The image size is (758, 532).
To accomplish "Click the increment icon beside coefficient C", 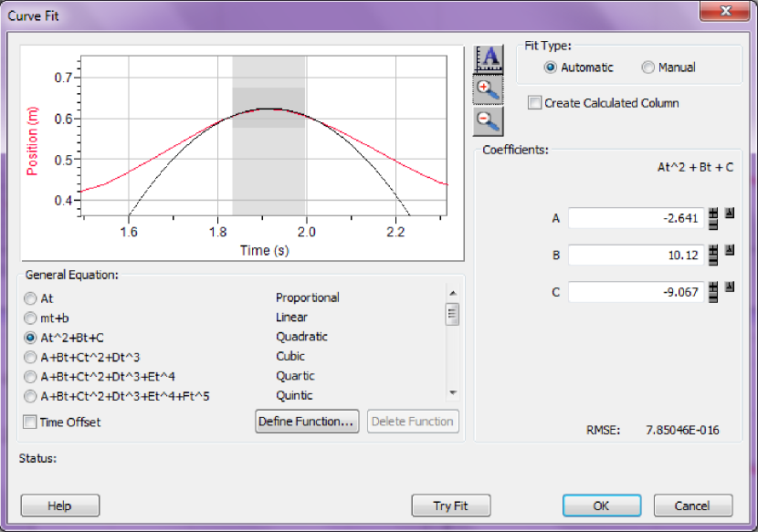I will (730, 287).
